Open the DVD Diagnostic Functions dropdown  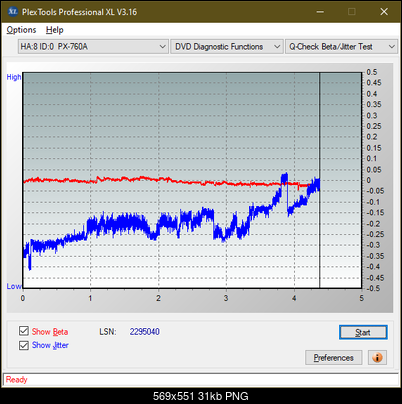[x=227, y=47]
